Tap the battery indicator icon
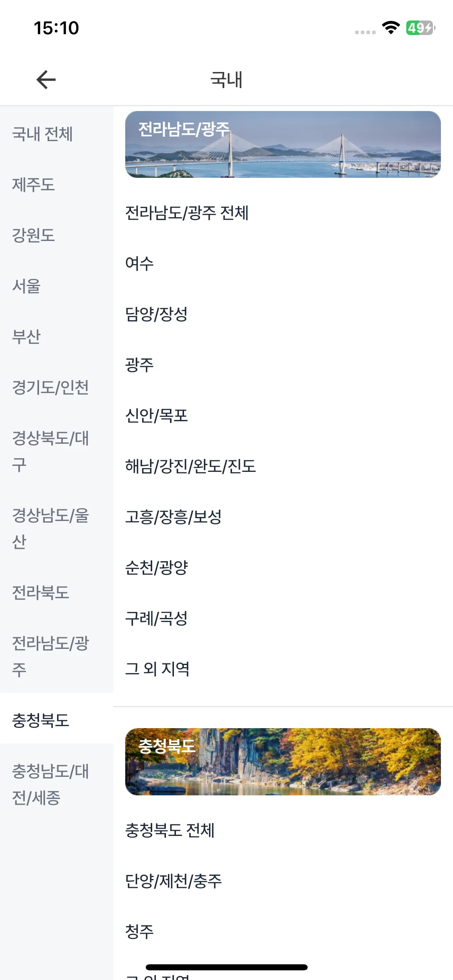 coord(420,28)
